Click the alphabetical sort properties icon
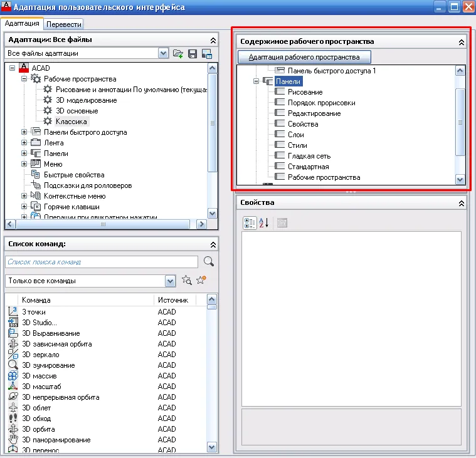476x458 pixels. point(264,223)
